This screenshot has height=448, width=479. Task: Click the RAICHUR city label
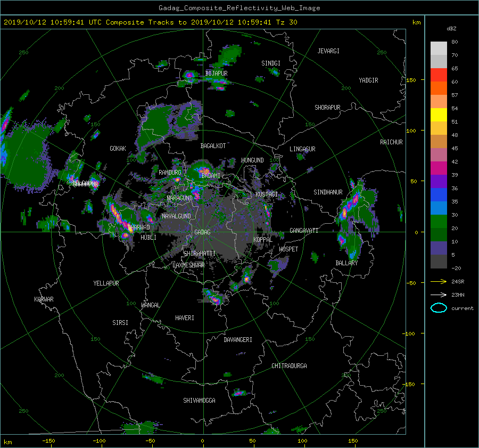(391, 142)
